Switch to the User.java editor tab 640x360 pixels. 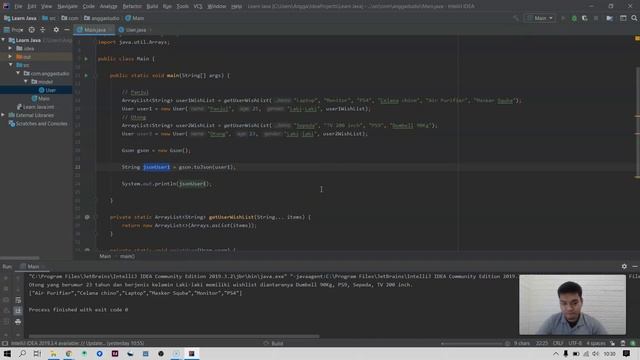click(x=135, y=30)
